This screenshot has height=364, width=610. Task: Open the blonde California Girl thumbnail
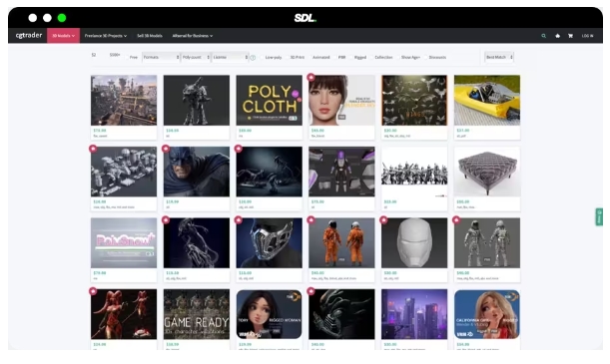click(x=487, y=314)
